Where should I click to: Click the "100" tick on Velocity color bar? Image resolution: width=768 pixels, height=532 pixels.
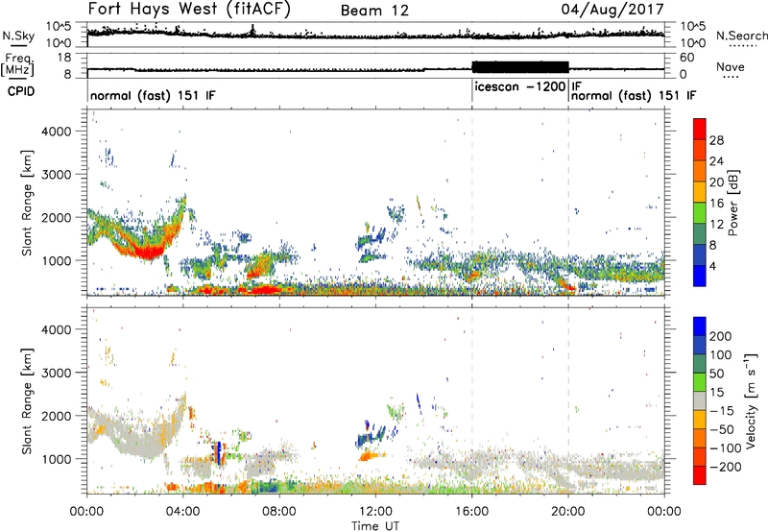click(721, 354)
